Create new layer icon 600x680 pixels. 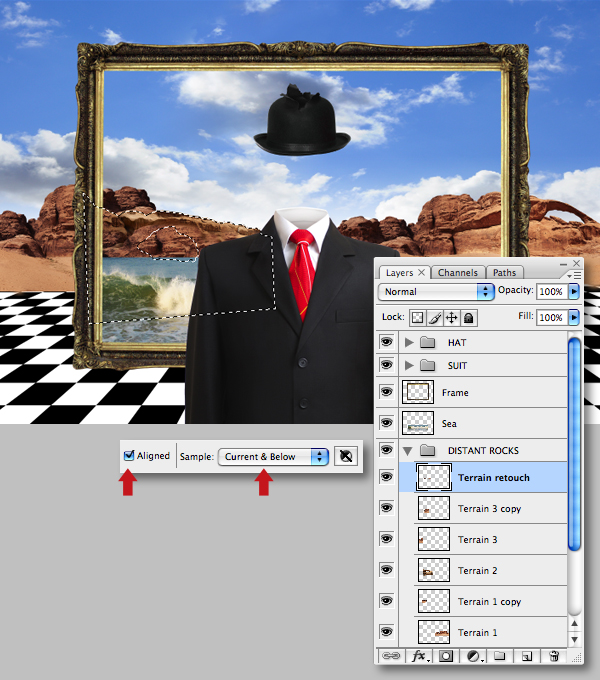[x=526, y=656]
